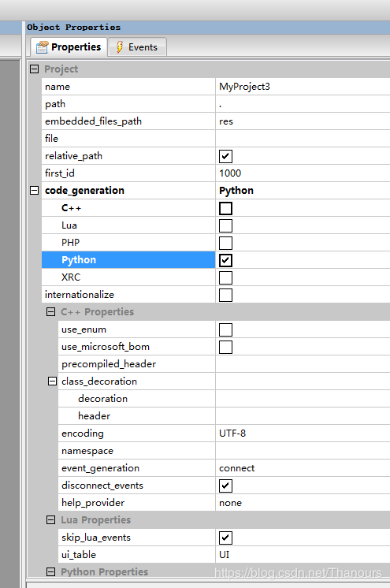Click the Events lightning bolt icon

tap(120, 47)
